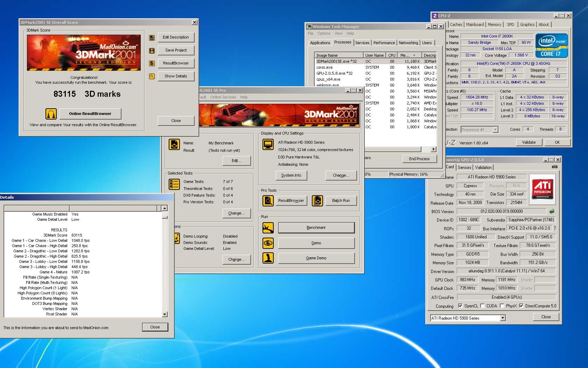Click the CPU-Z title bar icon
Screen dimensions: 588x368
(x=435, y=16)
